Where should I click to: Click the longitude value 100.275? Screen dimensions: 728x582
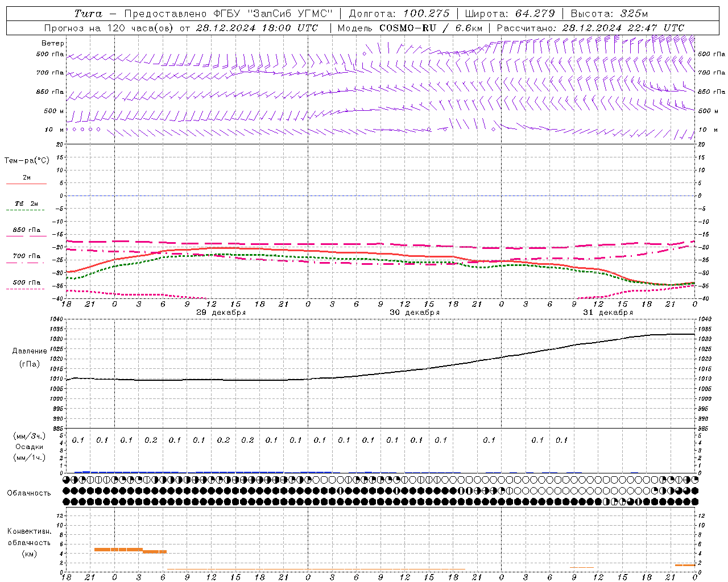point(426,14)
